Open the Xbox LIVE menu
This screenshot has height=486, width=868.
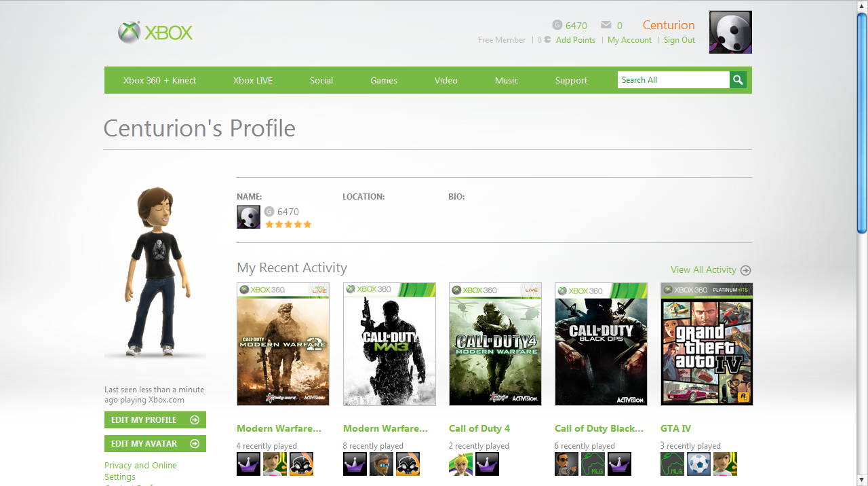coord(253,80)
